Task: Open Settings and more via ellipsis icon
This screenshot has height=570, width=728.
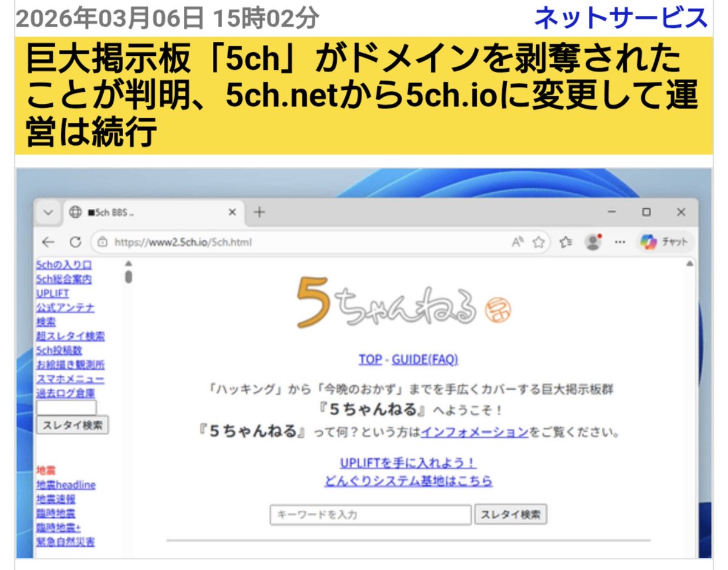Action: (x=620, y=242)
